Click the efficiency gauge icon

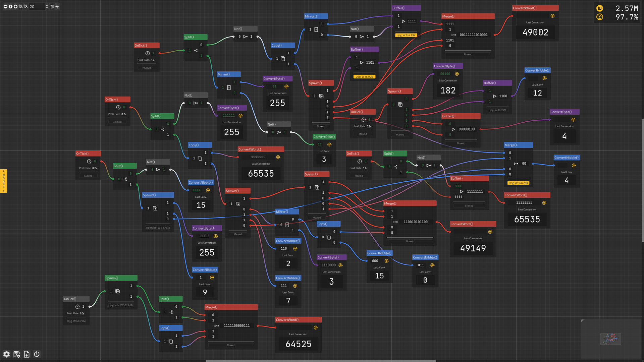coord(600,17)
